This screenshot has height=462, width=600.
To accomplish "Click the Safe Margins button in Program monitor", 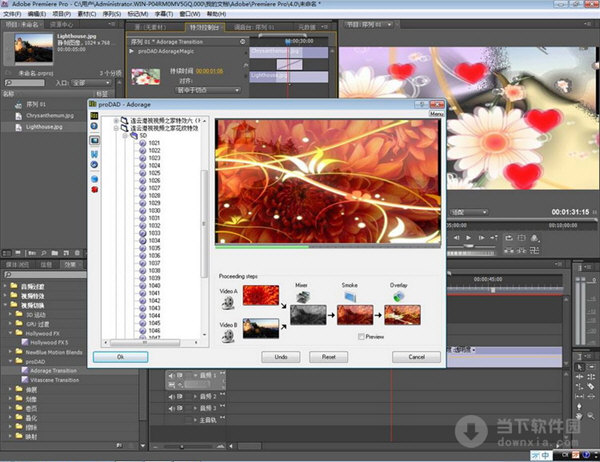I will coord(521,238).
